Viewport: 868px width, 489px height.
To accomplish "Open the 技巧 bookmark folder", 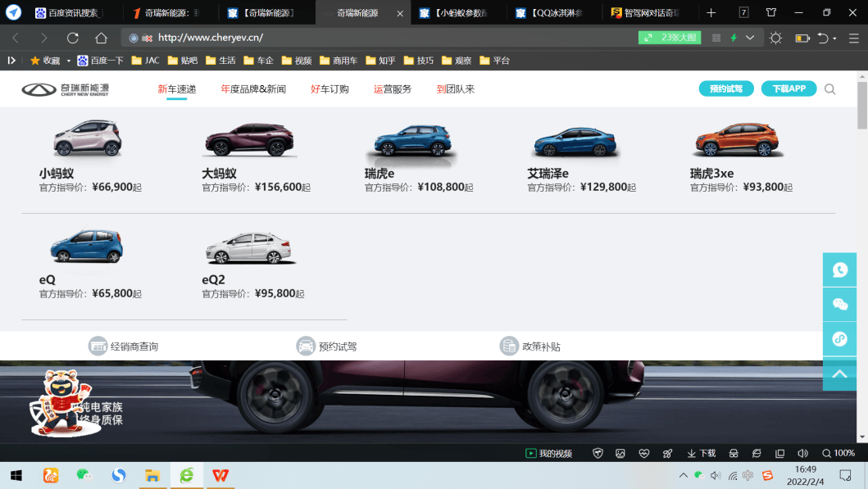I will [x=419, y=61].
